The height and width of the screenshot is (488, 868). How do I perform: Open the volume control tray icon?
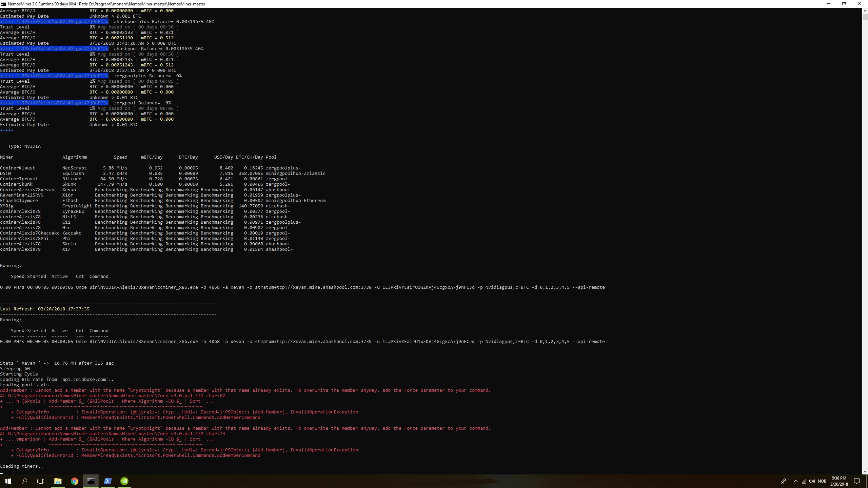[812, 481]
